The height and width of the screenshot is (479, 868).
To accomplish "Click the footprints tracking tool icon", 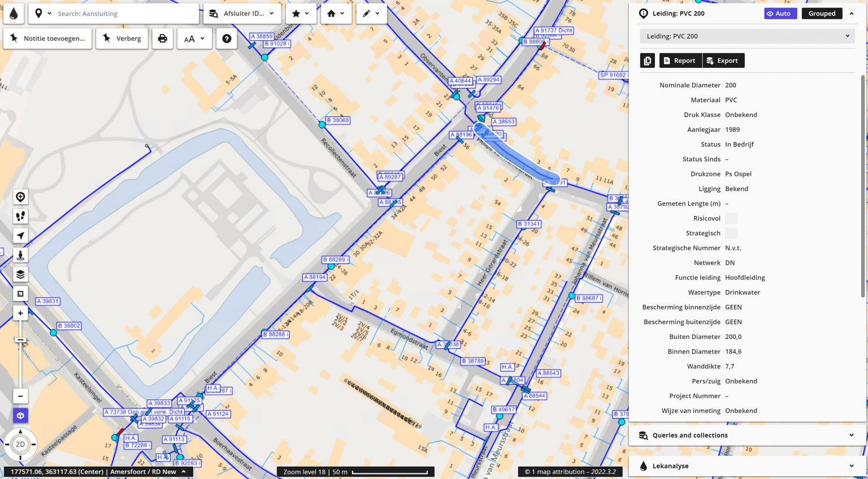I will coord(20,216).
